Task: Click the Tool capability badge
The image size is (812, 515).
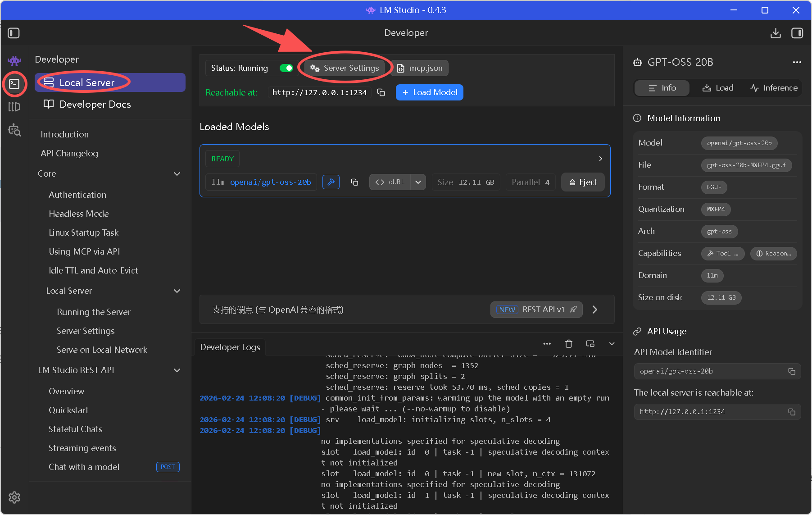Action: pyautogui.click(x=723, y=253)
